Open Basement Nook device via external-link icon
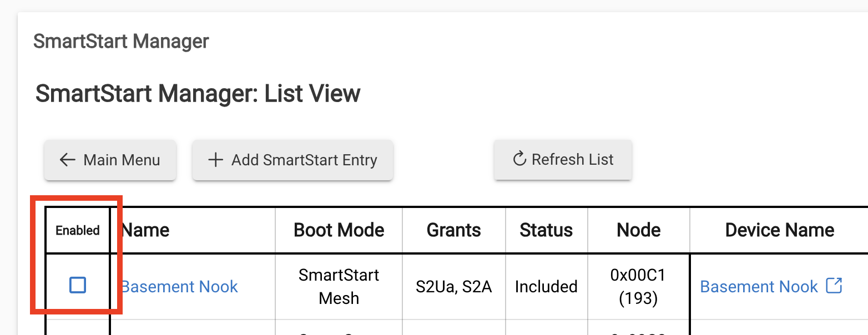868x335 pixels. 834,286
